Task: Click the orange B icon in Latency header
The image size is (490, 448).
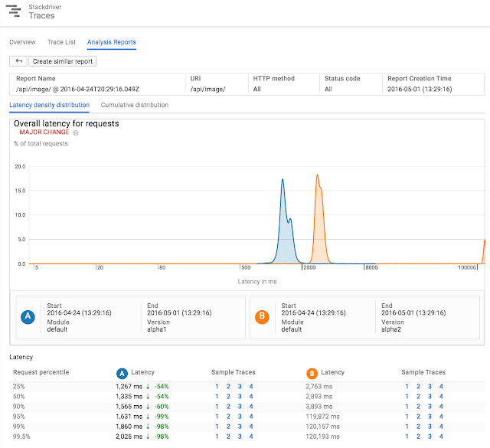Action: (x=312, y=373)
